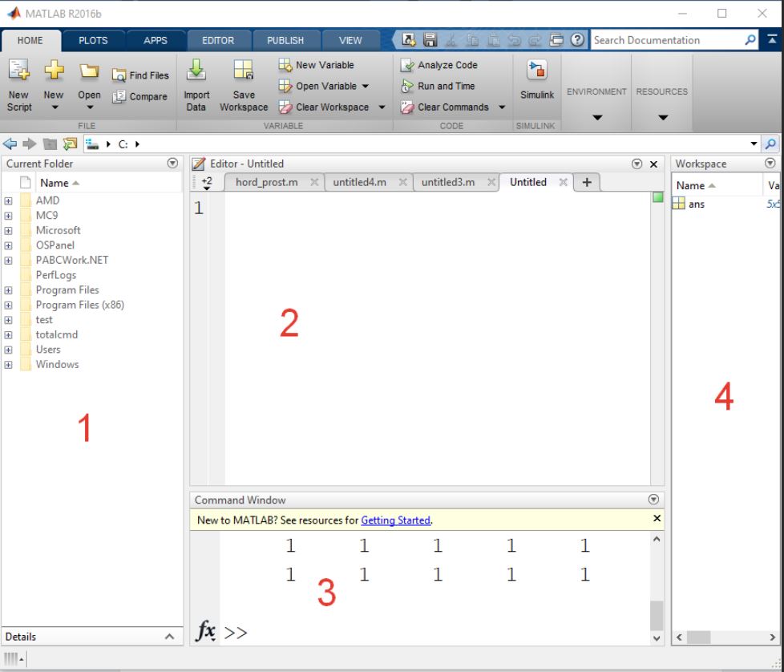Image resolution: width=784 pixels, height=672 pixels.
Task: Add a new editor tab with plus
Action: pos(587,183)
